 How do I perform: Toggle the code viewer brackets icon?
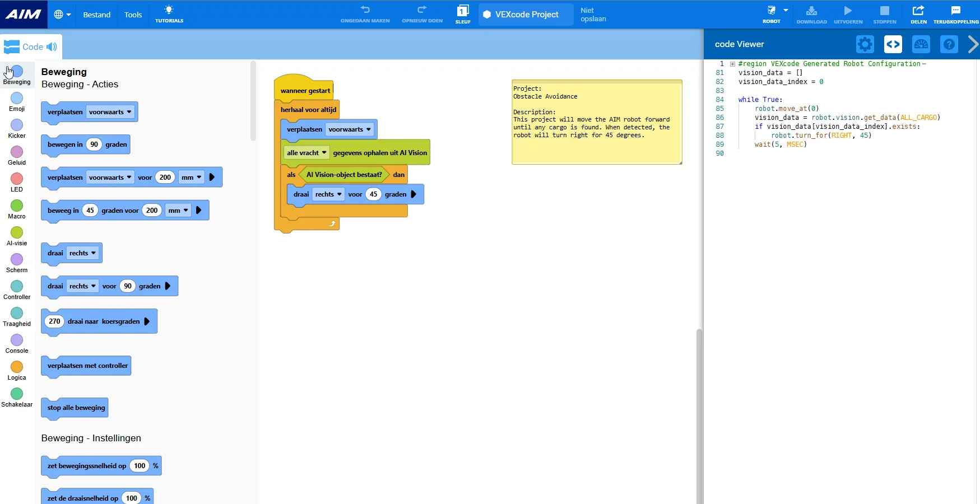coord(893,44)
